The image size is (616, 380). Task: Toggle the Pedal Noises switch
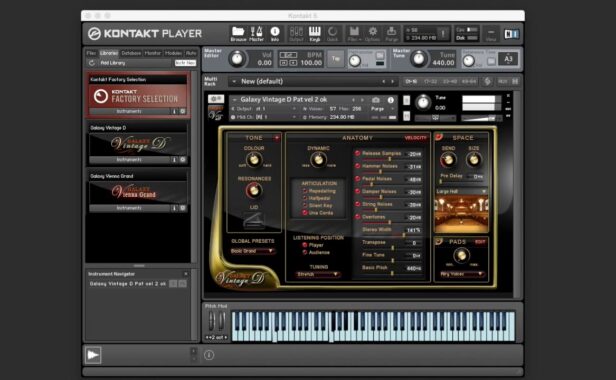(x=358, y=179)
